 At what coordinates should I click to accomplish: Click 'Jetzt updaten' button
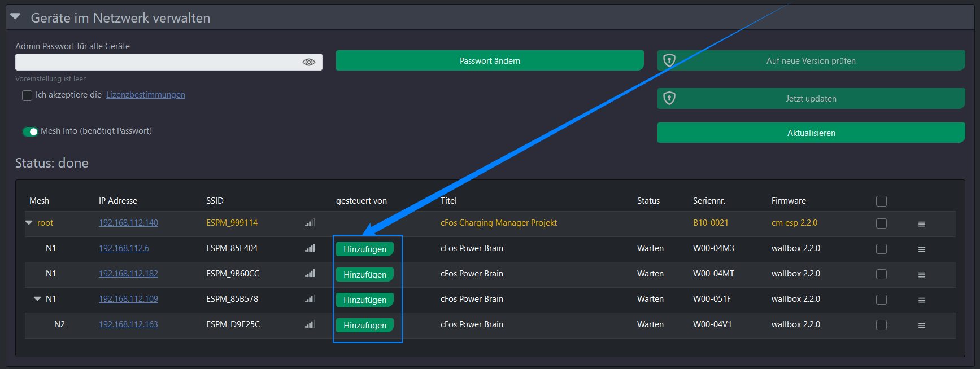coord(811,98)
